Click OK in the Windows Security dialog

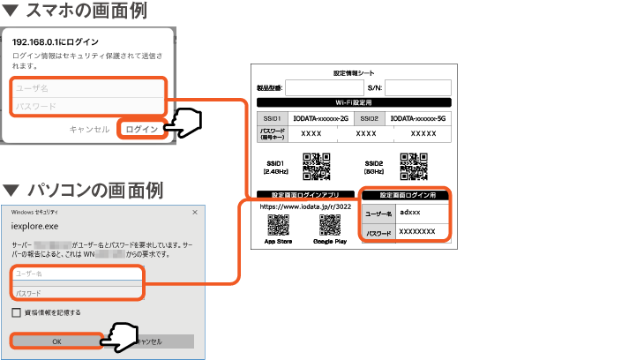(56, 341)
